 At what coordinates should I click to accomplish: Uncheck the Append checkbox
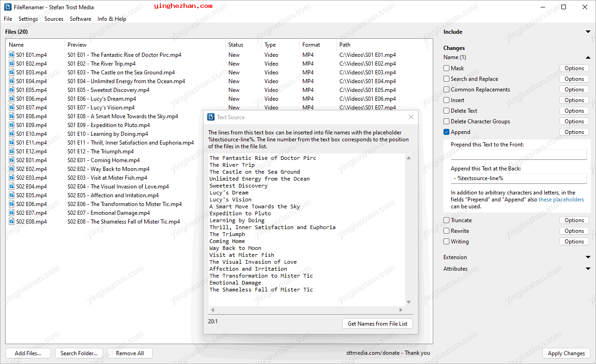tap(447, 132)
